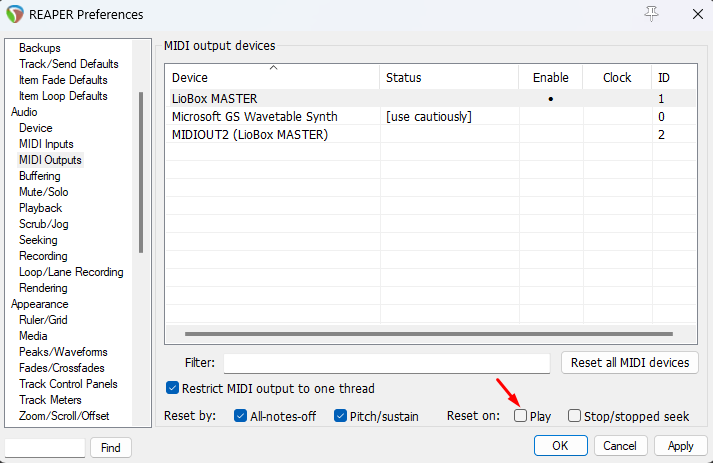Select Microsoft GS Wavetable Synth row
The image size is (713, 463).
pyautogui.click(x=431, y=116)
